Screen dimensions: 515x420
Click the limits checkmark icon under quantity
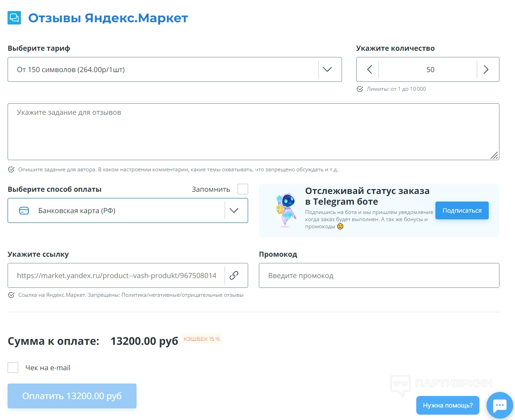click(360, 89)
